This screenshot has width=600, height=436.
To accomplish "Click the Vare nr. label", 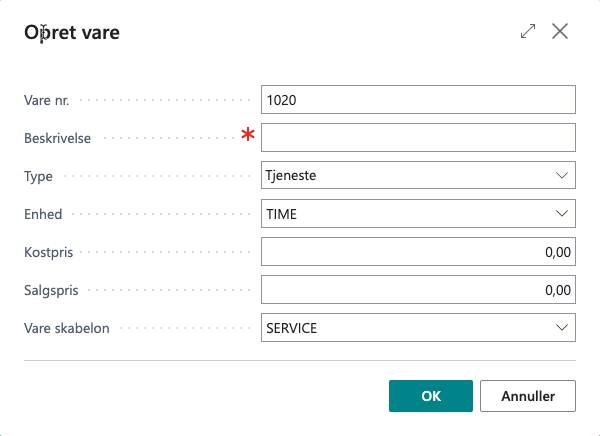I will 47,100.
